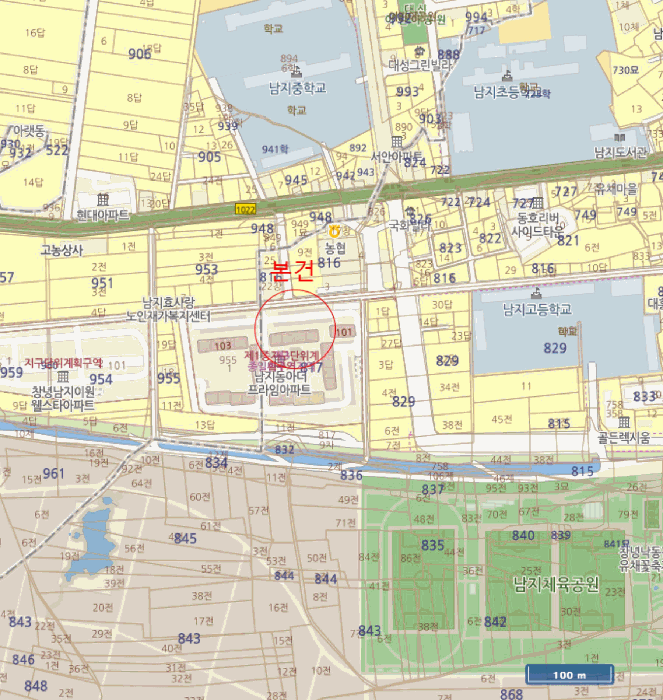Click the 남지중학교 school icon
This screenshot has height=700, width=663.
coord(296,72)
